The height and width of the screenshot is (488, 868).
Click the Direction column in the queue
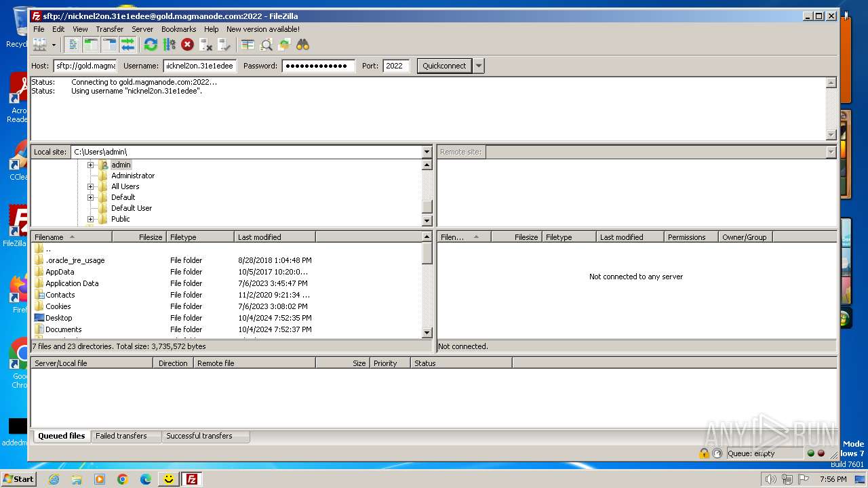(173, 363)
